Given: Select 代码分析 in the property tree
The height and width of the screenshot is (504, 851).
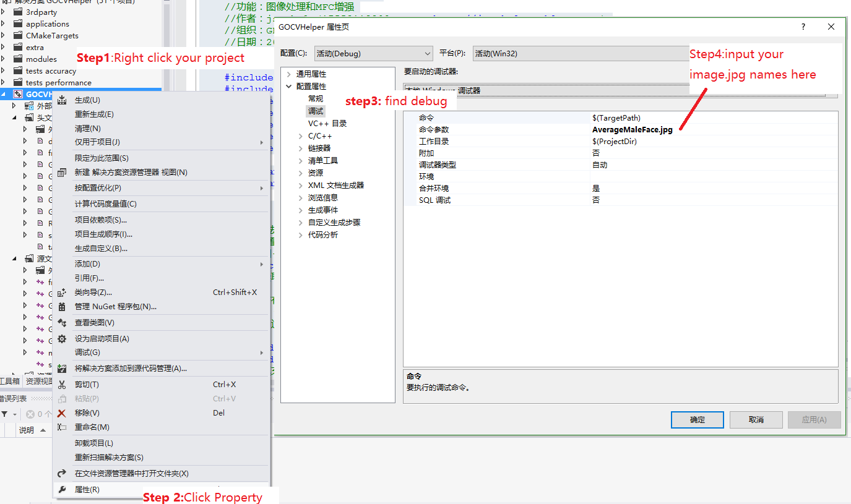Looking at the screenshot, I should click(x=323, y=235).
